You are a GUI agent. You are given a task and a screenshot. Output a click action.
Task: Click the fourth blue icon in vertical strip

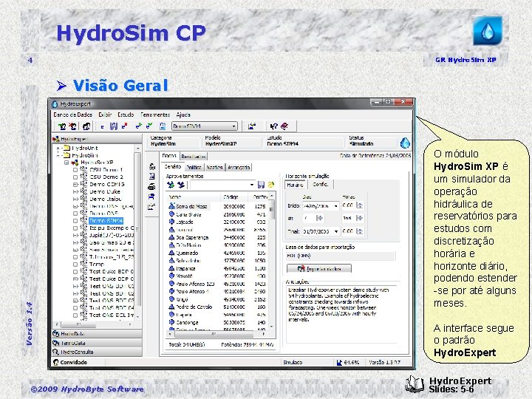point(152,197)
